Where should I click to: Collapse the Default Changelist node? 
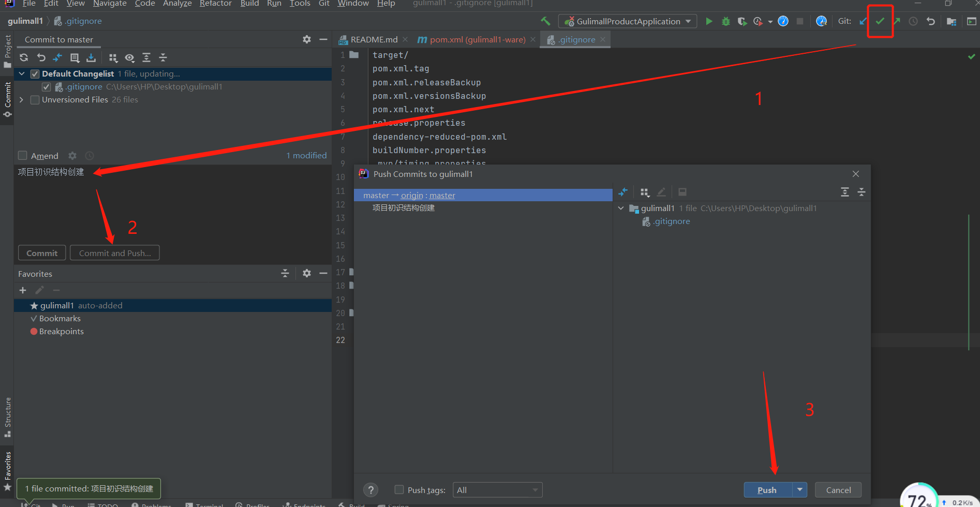click(x=22, y=74)
